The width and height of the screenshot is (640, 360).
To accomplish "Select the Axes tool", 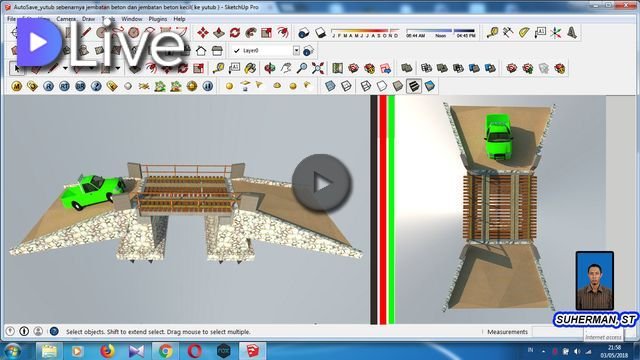I will [556, 33].
